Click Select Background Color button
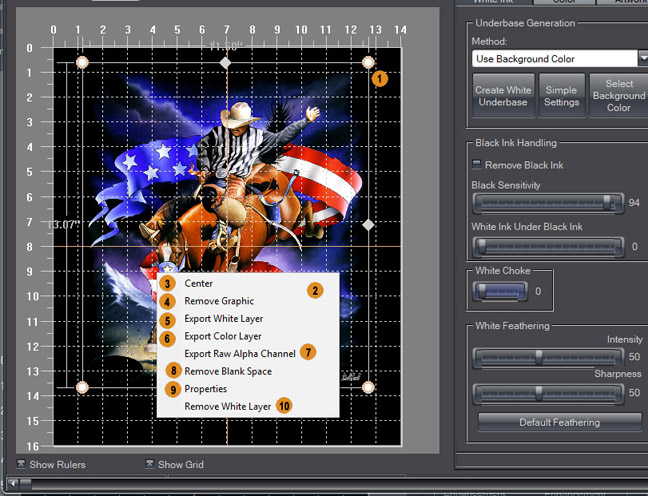The height and width of the screenshot is (496, 648). point(618,96)
